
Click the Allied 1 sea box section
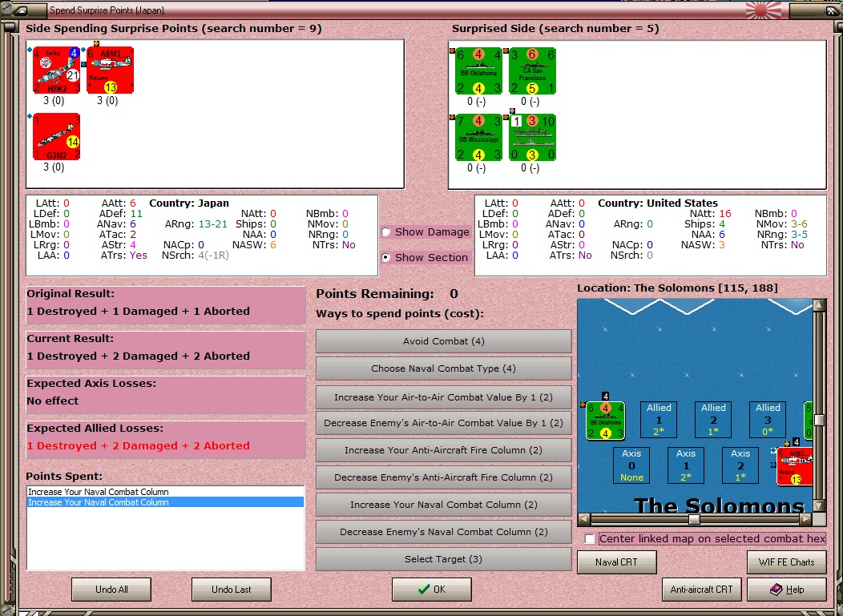[659, 419]
